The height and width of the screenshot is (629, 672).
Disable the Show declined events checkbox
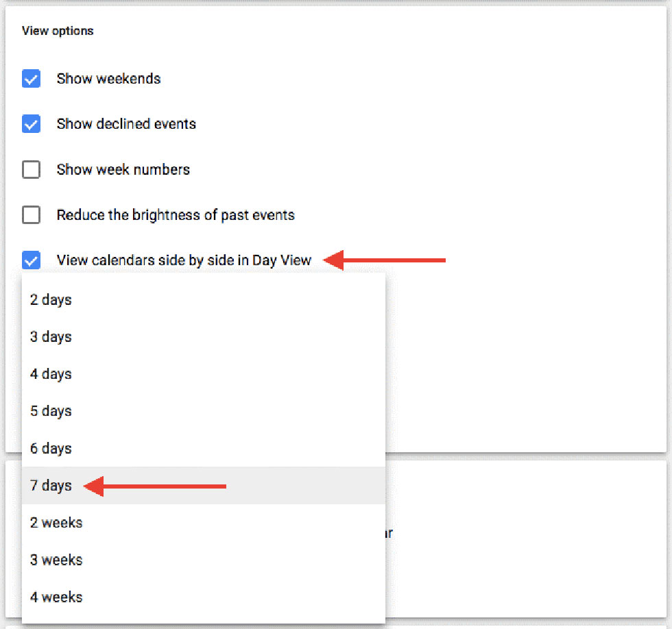[31, 124]
